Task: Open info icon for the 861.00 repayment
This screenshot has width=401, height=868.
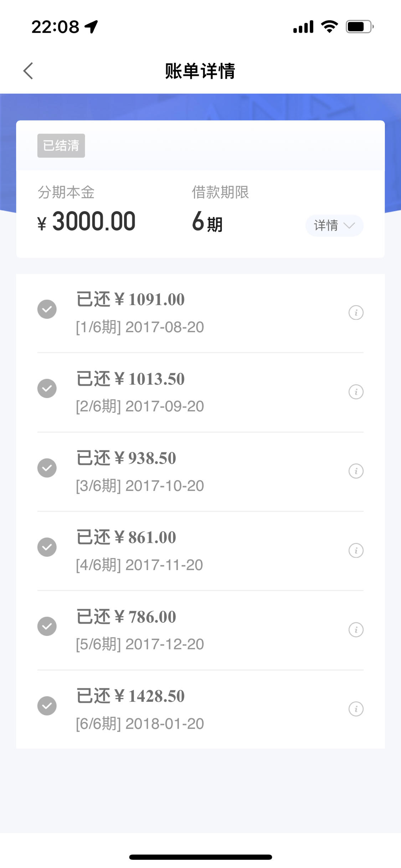Action: 356,550
